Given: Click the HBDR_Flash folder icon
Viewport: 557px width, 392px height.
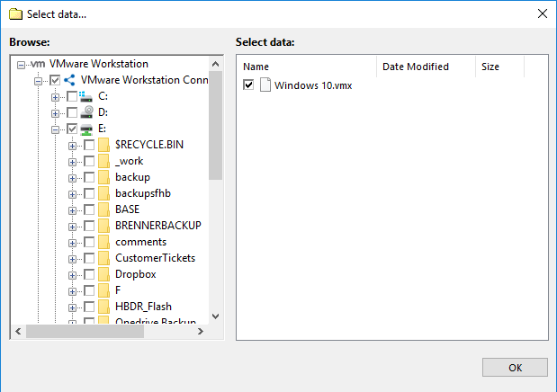Looking at the screenshot, I should click(x=103, y=307).
